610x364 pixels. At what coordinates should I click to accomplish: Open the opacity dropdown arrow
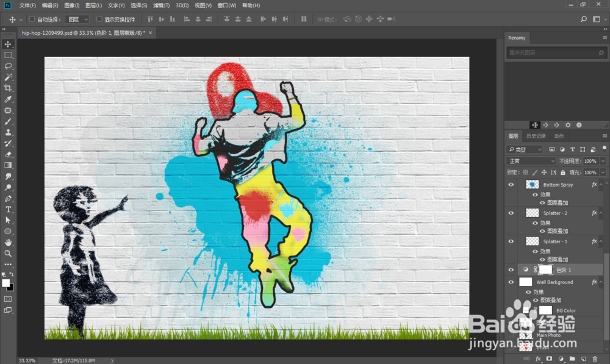pyautogui.click(x=603, y=161)
